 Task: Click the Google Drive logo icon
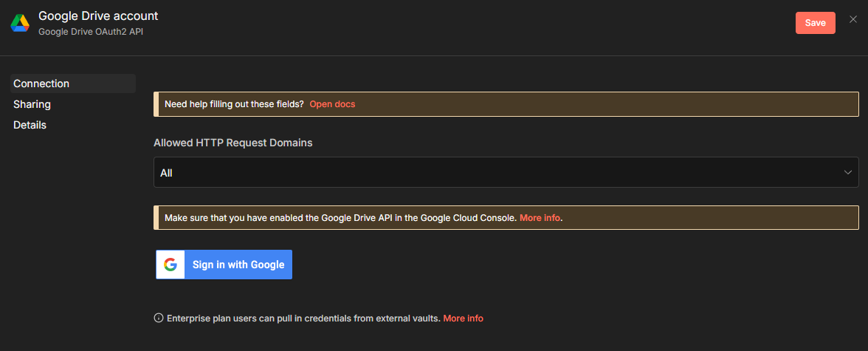[x=19, y=23]
